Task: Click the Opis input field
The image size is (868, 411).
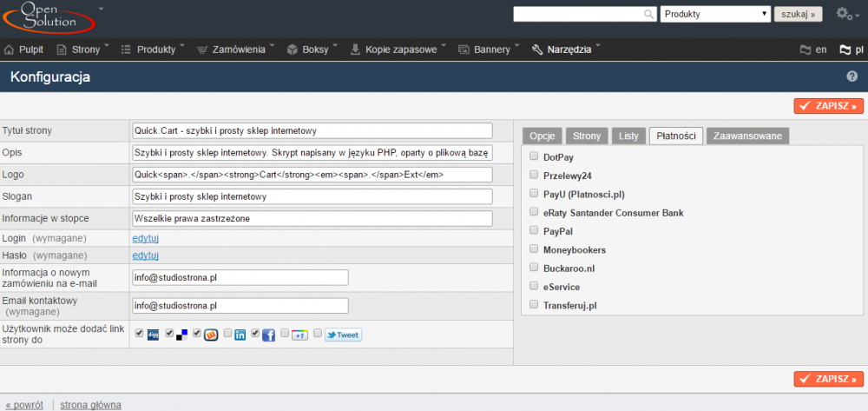Action: pyautogui.click(x=312, y=152)
